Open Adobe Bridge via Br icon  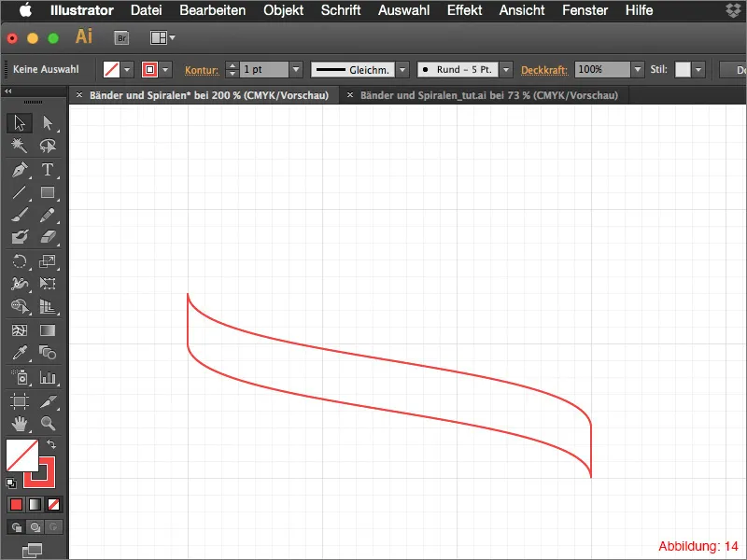pyautogui.click(x=121, y=38)
